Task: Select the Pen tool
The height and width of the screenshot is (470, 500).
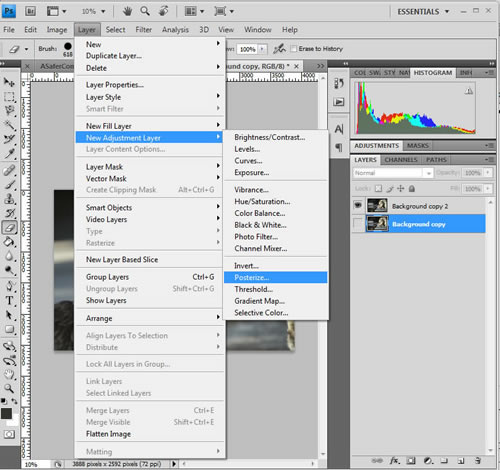Action: tap(9, 286)
